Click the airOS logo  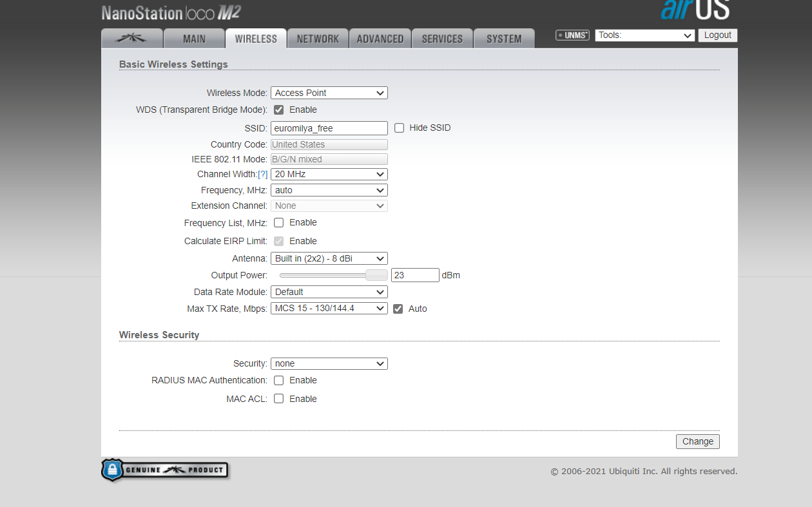pos(695,10)
